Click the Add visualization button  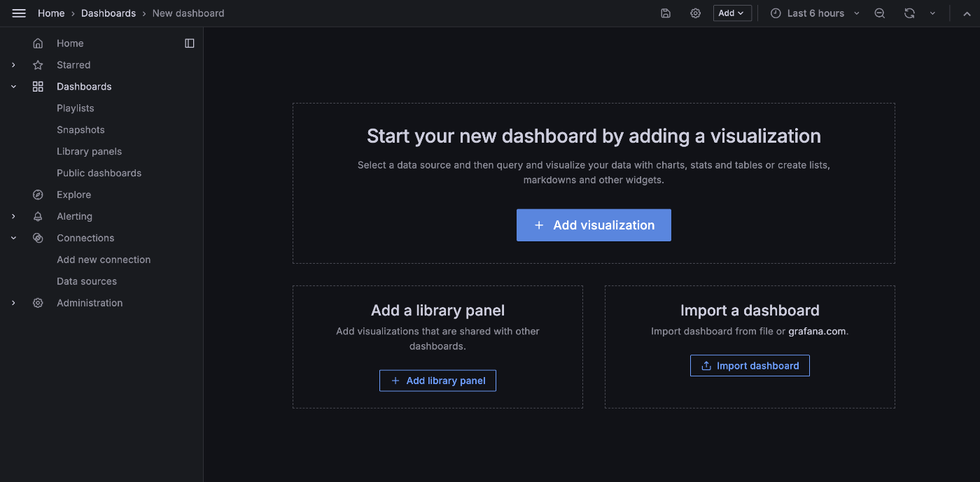(594, 225)
